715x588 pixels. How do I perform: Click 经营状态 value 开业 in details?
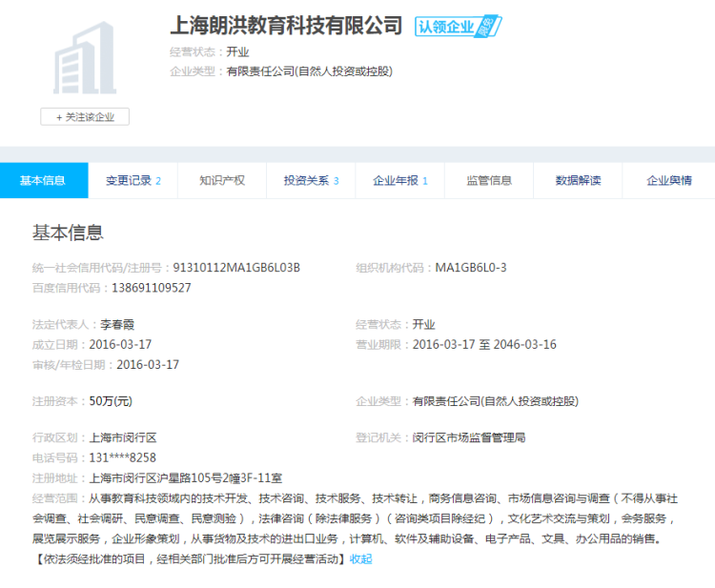pos(423,325)
